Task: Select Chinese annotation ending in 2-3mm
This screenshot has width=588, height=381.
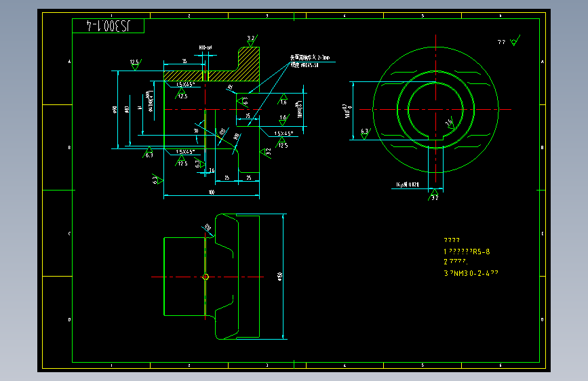Action: tap(310, 58)
